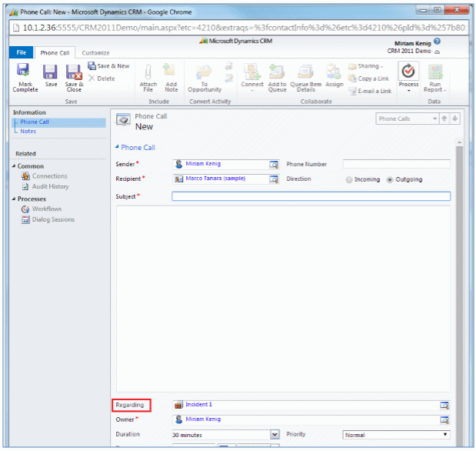
Task: Open the Phone Calls view dropdown
Action: [408, 119]
